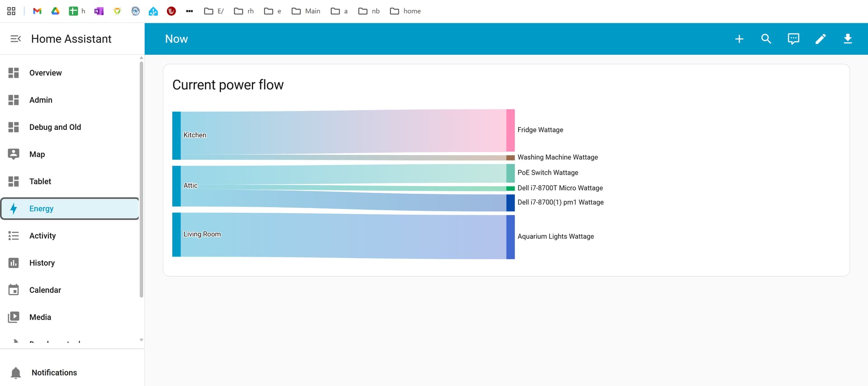Open the Calendar sidebar item
The height and width of the screenshot is (386, 868).
pyautogui.click(x=45, y=290)
